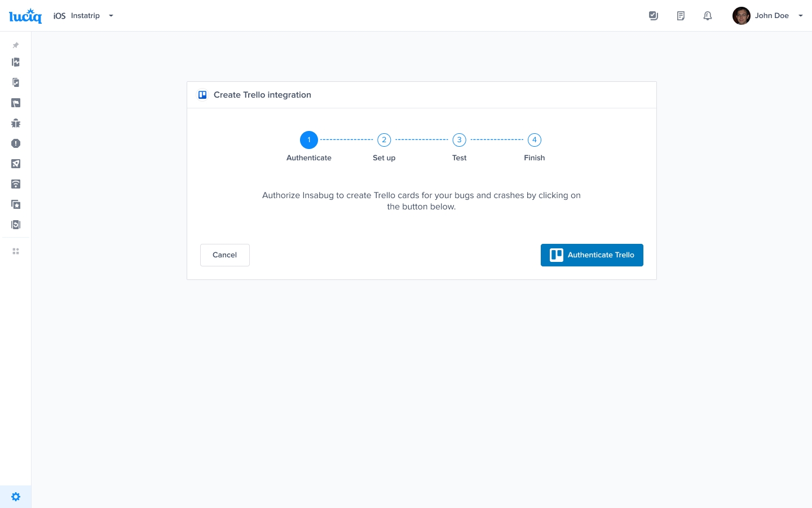Open the John Doe account menu arrow
The image size is (812, 508).
(x=801, y=16)
